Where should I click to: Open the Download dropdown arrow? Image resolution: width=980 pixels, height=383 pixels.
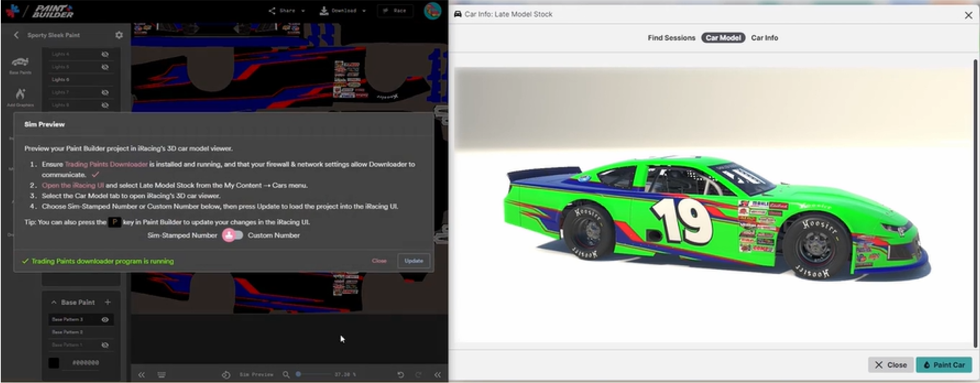(364, 11)
